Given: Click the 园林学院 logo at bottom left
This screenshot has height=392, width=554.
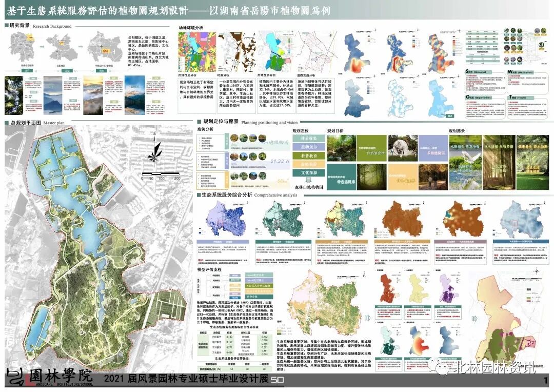Looking at the screenshot, I should [49, 378].
